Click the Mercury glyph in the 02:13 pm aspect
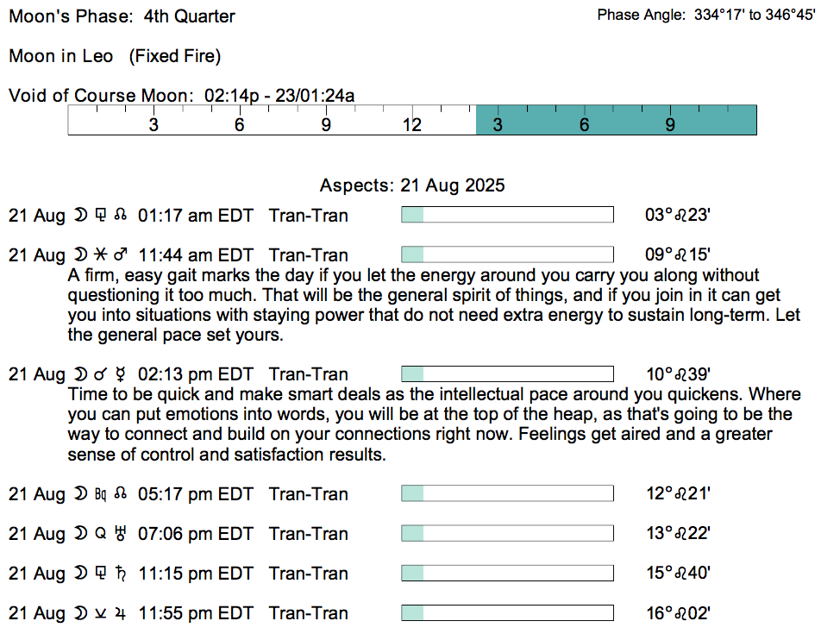Screen dimensions: 840x640 click(122, 374)
